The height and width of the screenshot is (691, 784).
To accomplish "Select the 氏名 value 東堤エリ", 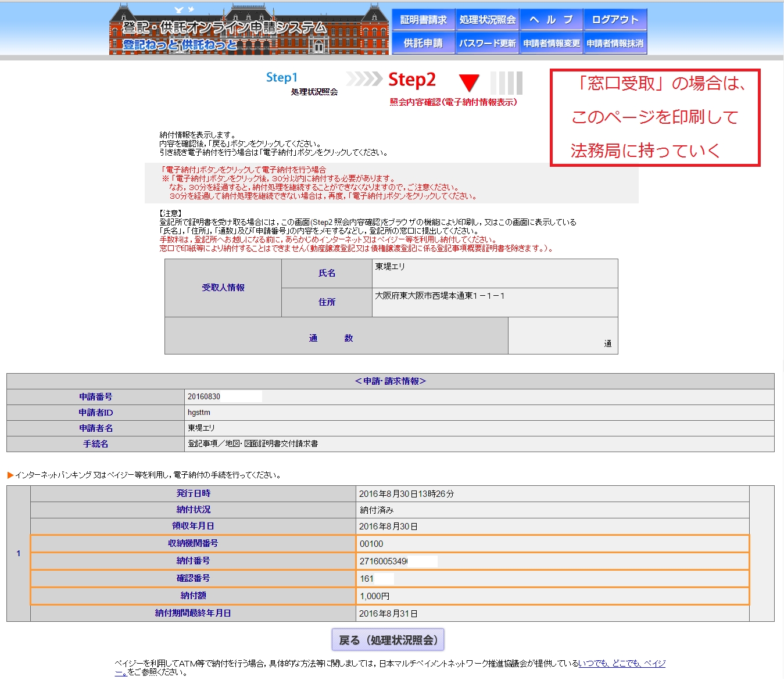I will [x=390, y=266].
